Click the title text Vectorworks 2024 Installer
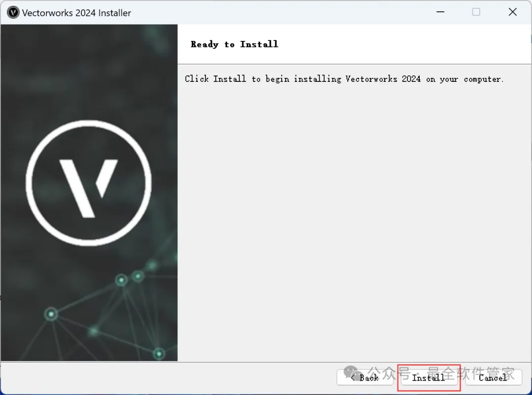 coord(76,13)
